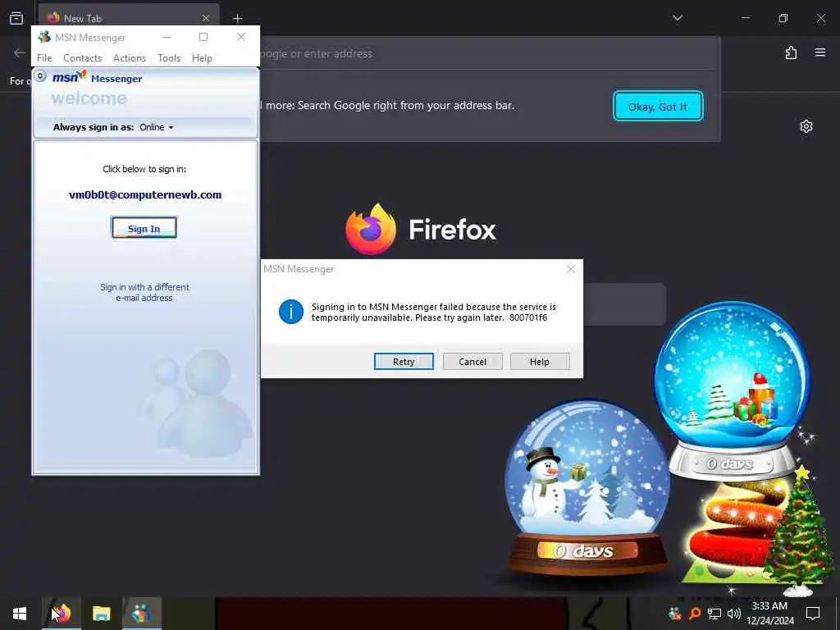Screen dimensions: 840x630
Task: Click Help in the error dialog
Action: (x=540, y=362)
